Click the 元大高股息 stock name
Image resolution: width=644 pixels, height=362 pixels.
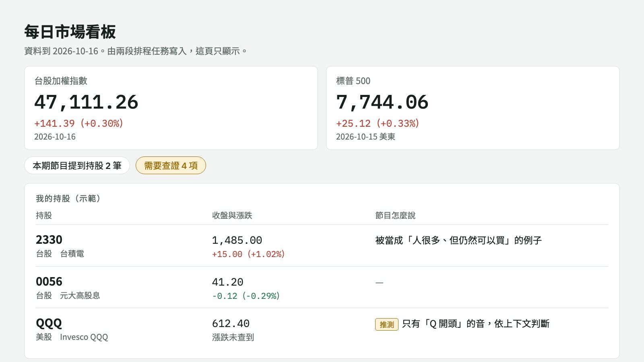[x=80, y=296]
